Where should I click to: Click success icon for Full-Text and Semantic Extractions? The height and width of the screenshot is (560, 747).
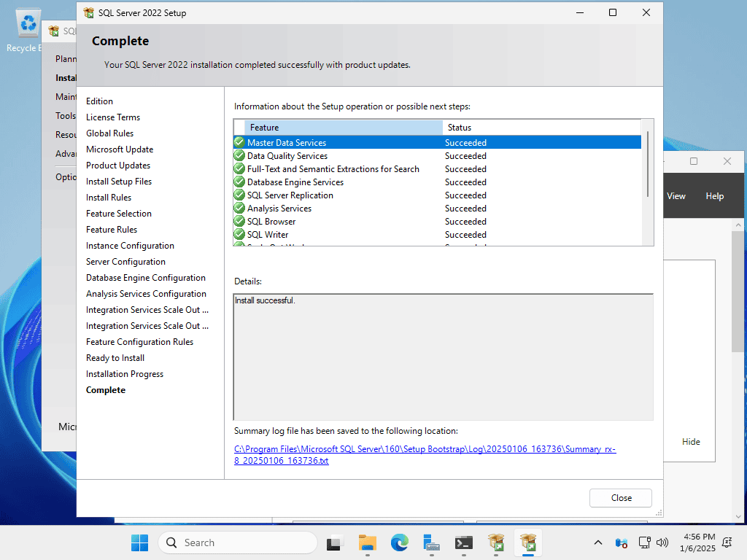239,169
